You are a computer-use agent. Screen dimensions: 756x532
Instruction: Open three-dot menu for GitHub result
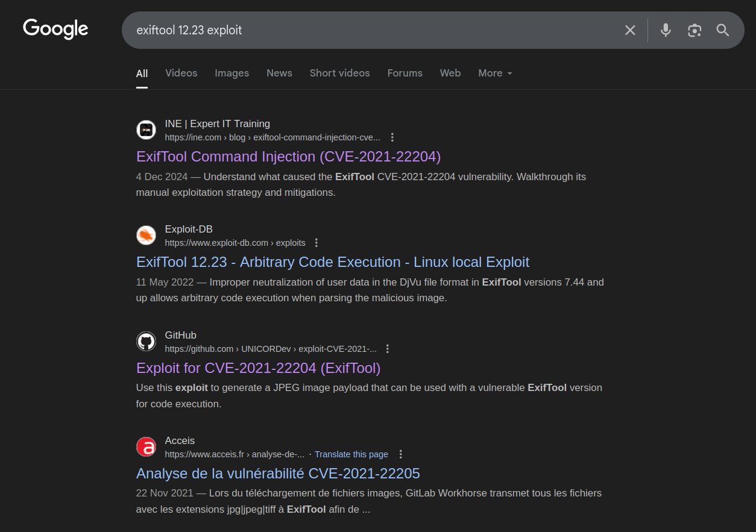tap(388, 349)
